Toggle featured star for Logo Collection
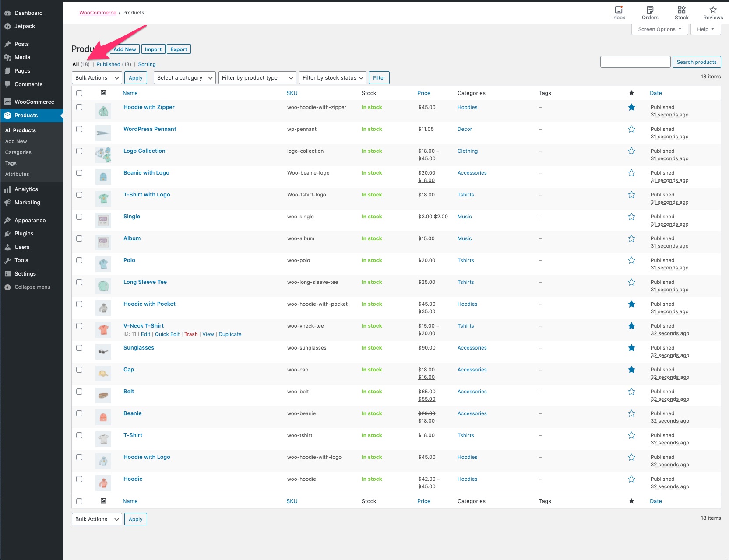This screenshot has height=560, width=729. [631, 151]
